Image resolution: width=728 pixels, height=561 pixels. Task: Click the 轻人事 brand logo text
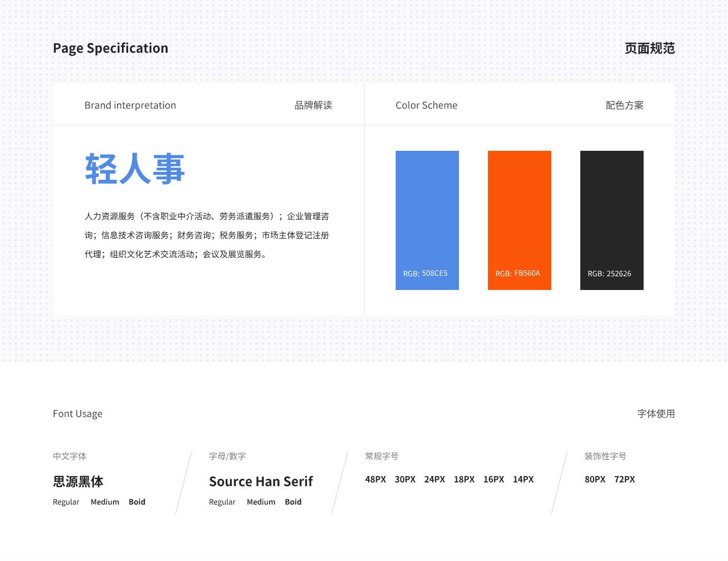pos(135,169)
